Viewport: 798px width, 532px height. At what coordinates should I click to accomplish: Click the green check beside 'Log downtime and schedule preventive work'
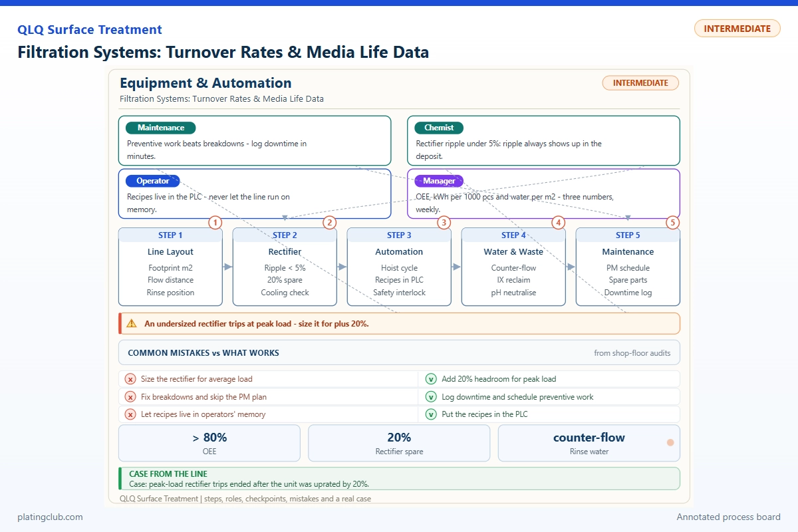tap(431, 397)
